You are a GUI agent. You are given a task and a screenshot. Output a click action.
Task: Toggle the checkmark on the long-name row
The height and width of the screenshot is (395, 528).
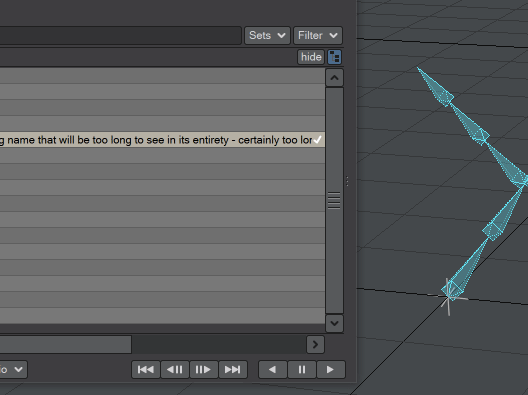318,140
